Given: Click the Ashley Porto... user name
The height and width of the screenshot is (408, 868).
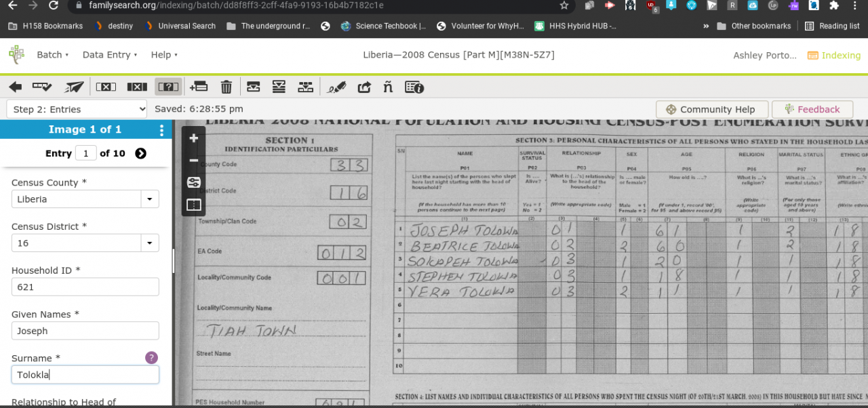Looking at the screenshot, I should (765, 56).
